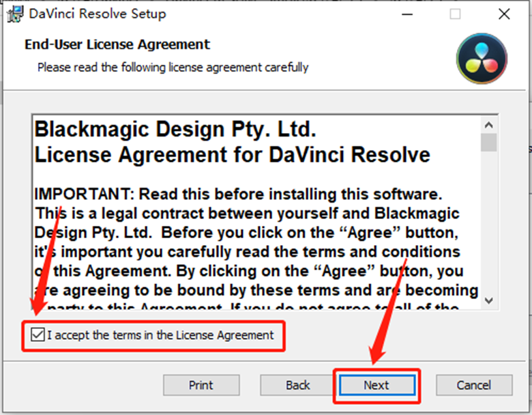Viewport: 532px width, 415px height.
Task: Toggle the accept license terms checkbox
Action: [40, 335]
